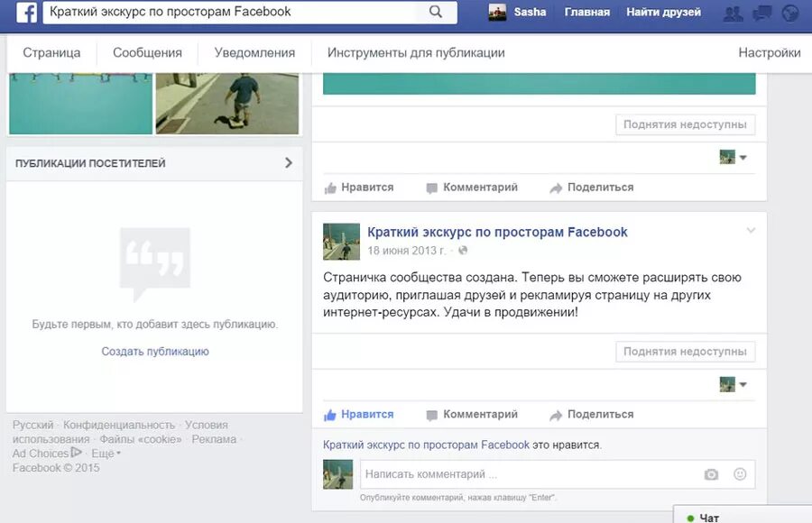This screenshot has height=523, width=812.
Task: Click the comment icon on the 18 июня 2013 post
Action: 431,416
